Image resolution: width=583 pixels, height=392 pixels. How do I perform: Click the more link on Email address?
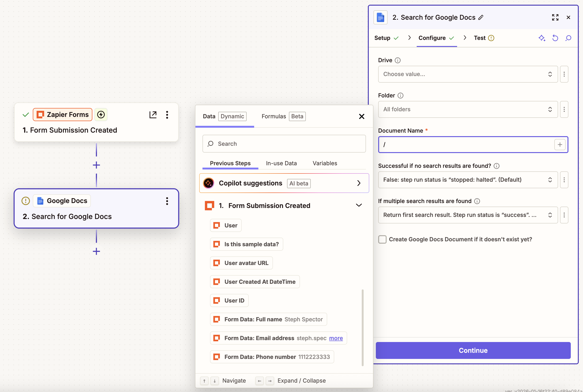coord(336,338)
